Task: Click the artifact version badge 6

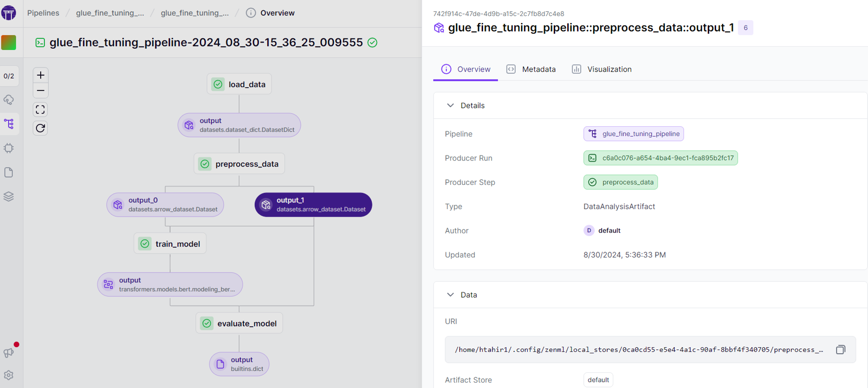Action: tap(746, 28)
